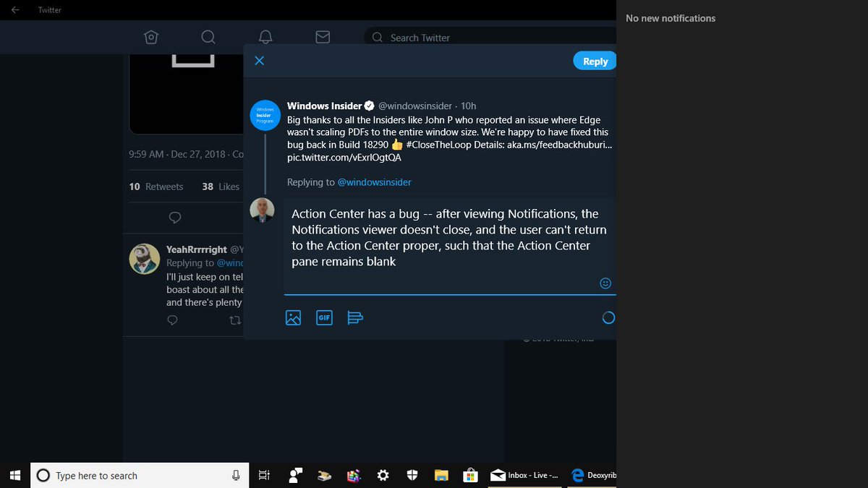
Task: Follow the aka.ms/feedbackhuburi link
Action: coord(559,145)
